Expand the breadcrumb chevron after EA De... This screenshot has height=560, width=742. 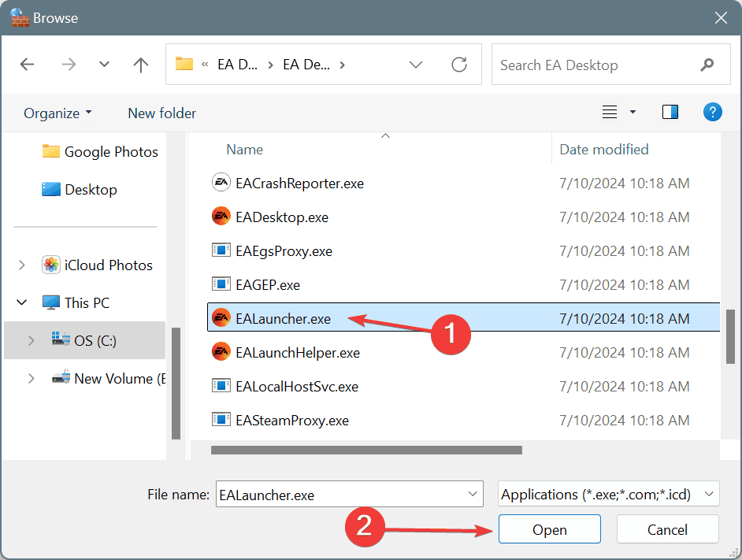[x=342, y=65]
